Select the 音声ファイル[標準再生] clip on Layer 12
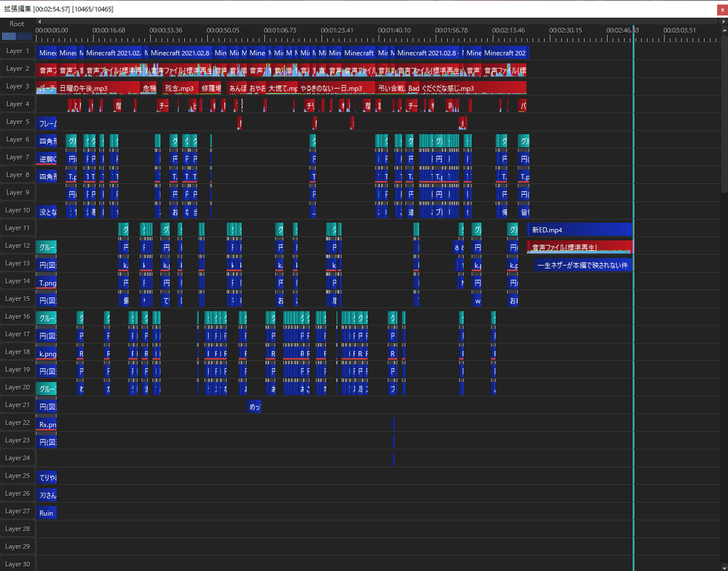This screenshot has width=728, height=571. pos(580,248)
